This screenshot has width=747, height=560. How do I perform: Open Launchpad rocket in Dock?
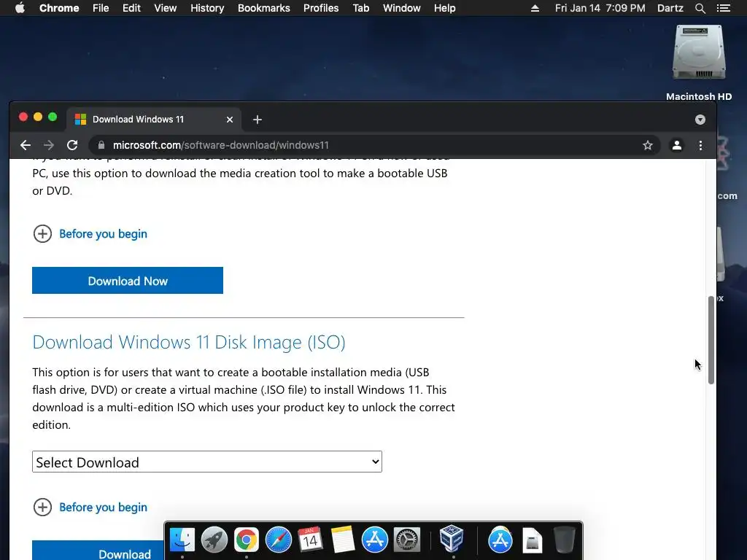point(214,540)
